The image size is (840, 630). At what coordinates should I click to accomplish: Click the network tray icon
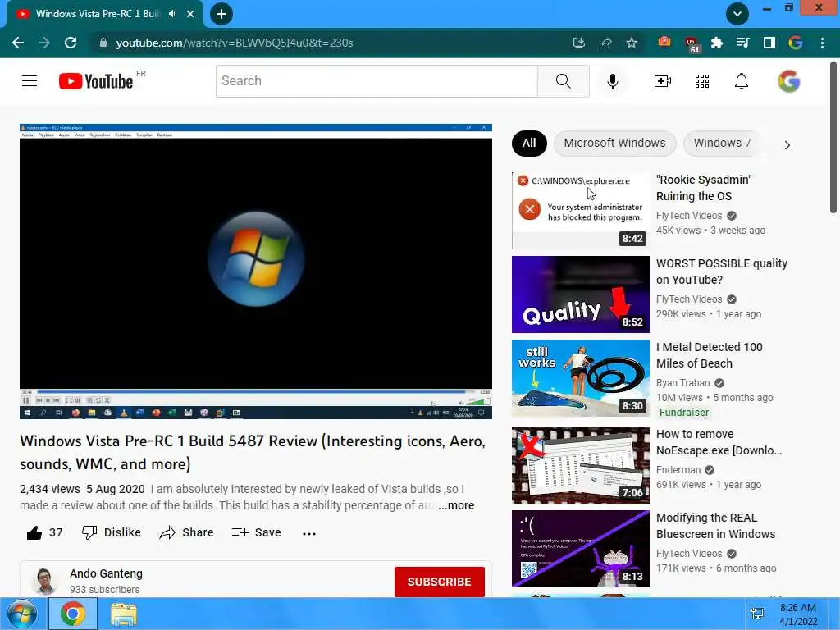(x=757, y=614)
